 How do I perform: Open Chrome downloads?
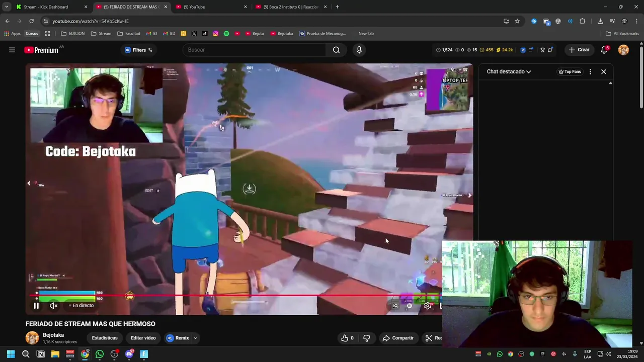(600, 21)
